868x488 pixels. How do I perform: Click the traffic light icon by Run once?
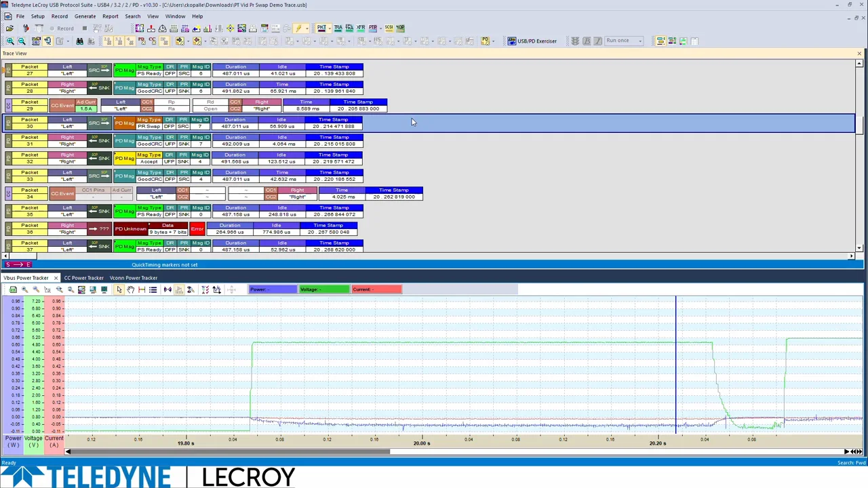(x=575, y=41)
